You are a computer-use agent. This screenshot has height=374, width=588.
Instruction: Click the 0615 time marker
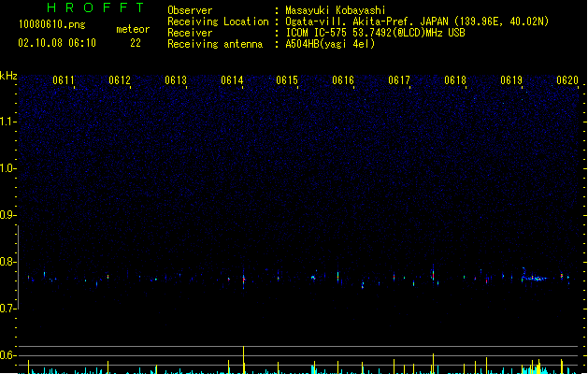coord(287,80)
